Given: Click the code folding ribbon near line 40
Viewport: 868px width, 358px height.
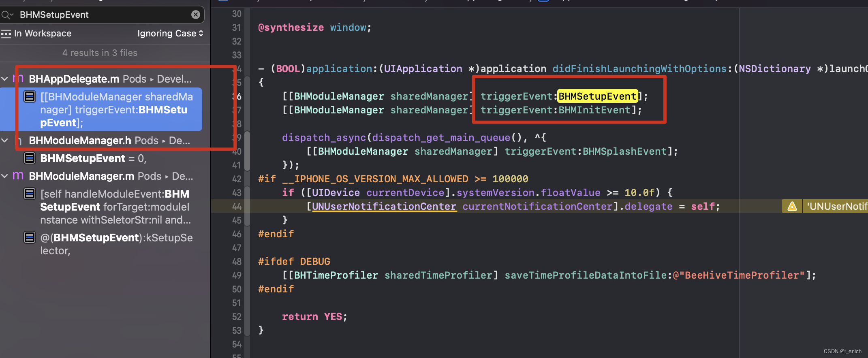Looking at the screenshot, I should point(247,151).
